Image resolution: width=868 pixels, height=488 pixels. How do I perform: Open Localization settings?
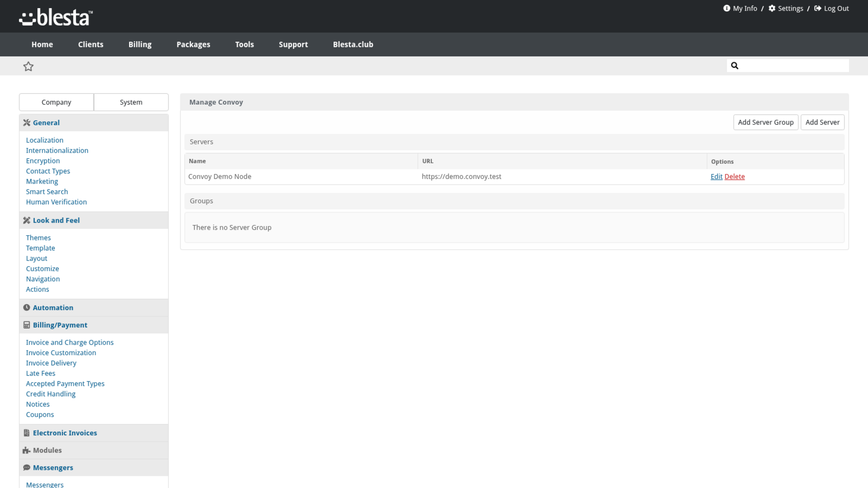point(45,140)
